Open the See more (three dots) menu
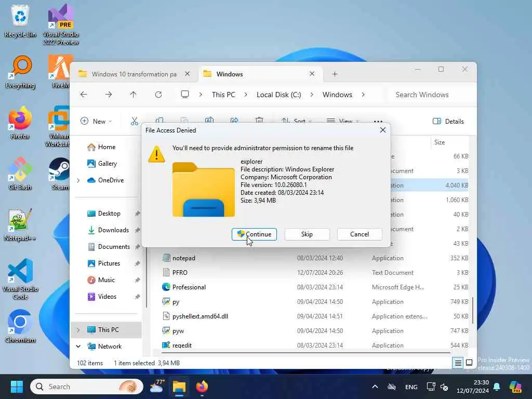This screenshot has width=532, height=399. [378, 121]
